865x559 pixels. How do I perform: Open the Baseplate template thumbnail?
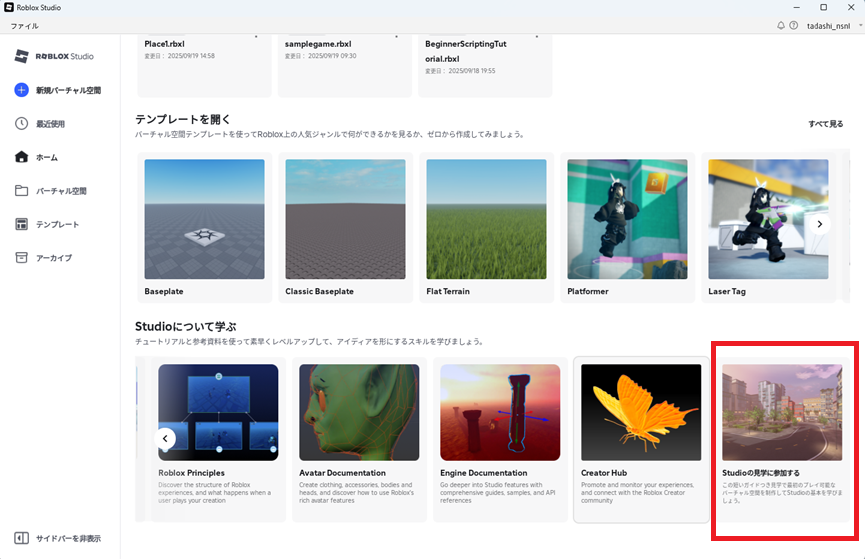click(204, 219)
